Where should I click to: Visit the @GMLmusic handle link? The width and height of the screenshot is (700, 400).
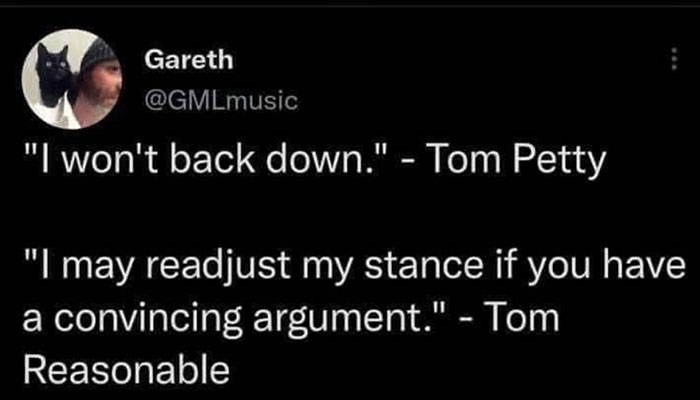pyautogui.click(x=221, y=100)
